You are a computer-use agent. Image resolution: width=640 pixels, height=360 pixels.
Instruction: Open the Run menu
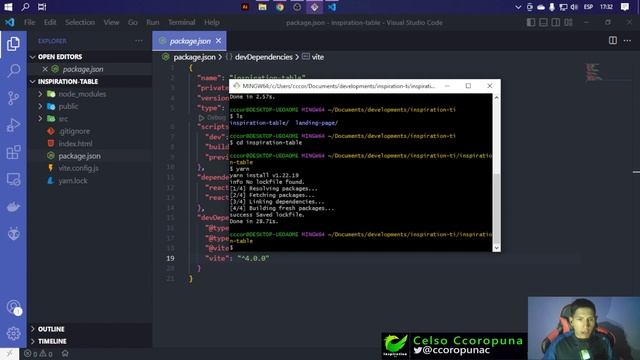(x=153, y=22)
